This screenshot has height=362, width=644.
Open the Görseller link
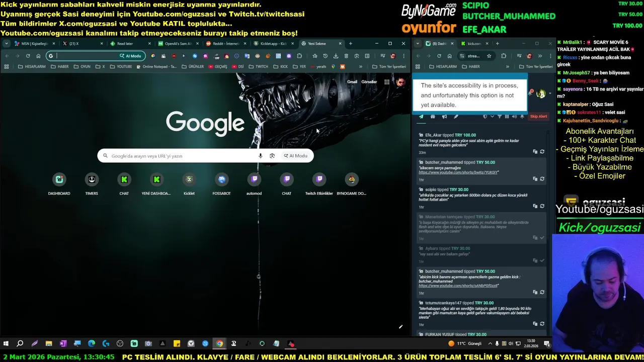pyautogui.click(x=369, y=82)
